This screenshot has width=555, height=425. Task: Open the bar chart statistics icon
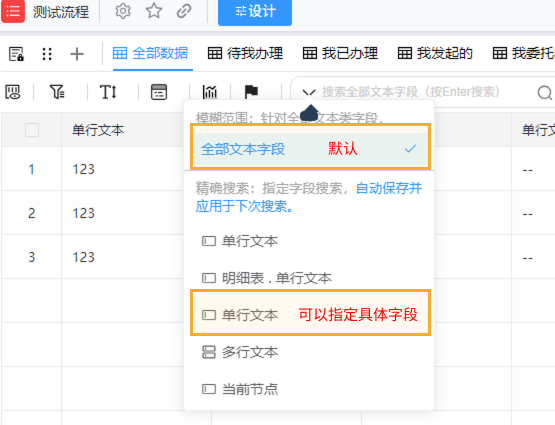pyautogui.click(x=210, y=92)
